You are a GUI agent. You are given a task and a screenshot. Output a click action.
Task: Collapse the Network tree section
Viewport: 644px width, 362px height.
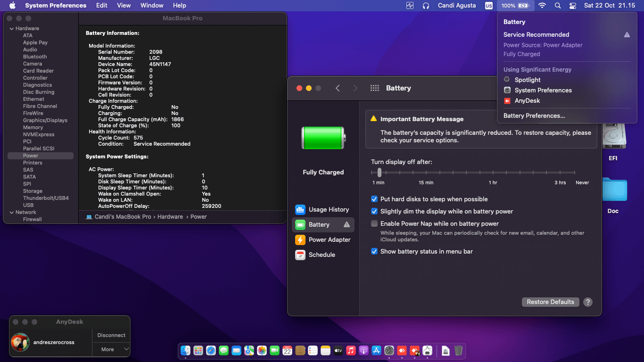(11, 213)
